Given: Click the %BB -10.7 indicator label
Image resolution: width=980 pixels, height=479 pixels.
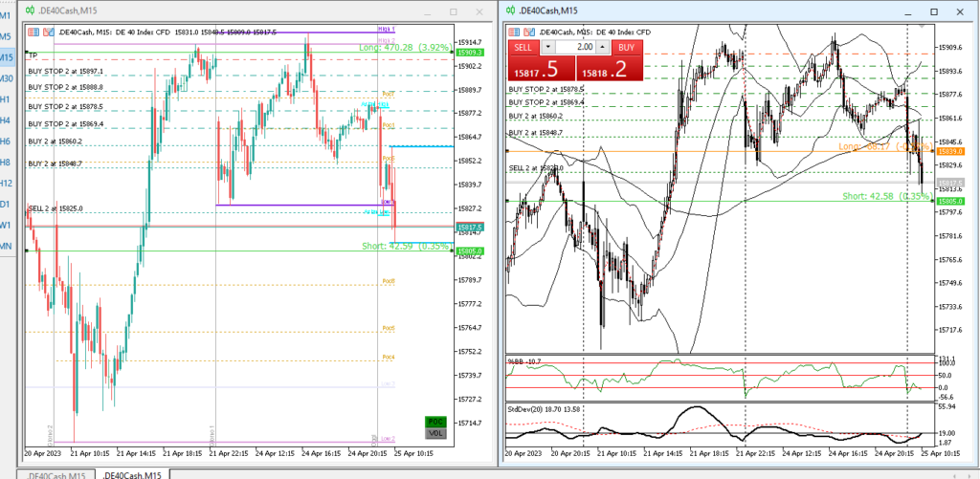Looking at the screenshot, I should pos(525,361).
